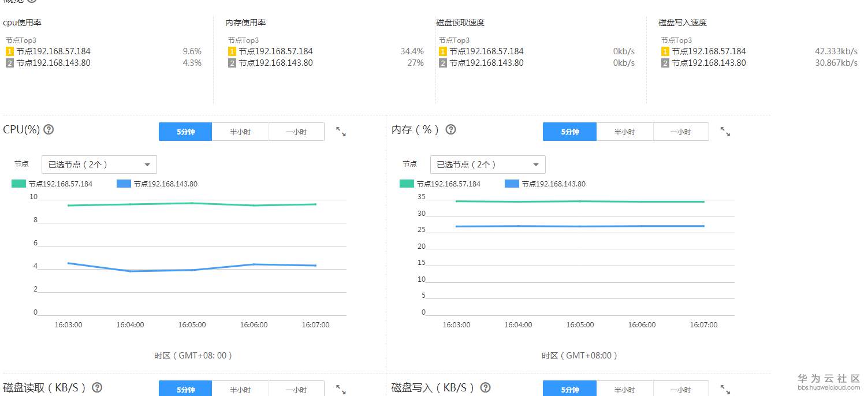Select 半小时 range for the memory chart
This screenshot has width=868, height=396.
click(x=624, y=132)
